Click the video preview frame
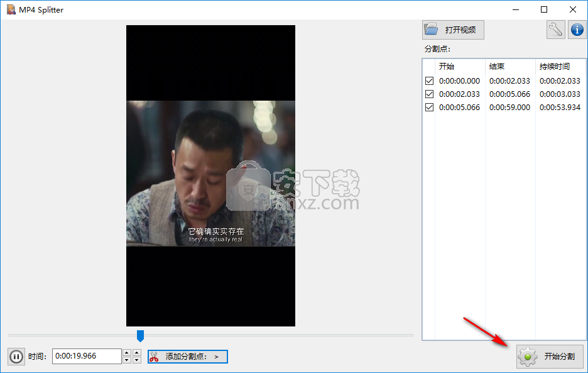 pyautogui.click(x=210, y=175)
